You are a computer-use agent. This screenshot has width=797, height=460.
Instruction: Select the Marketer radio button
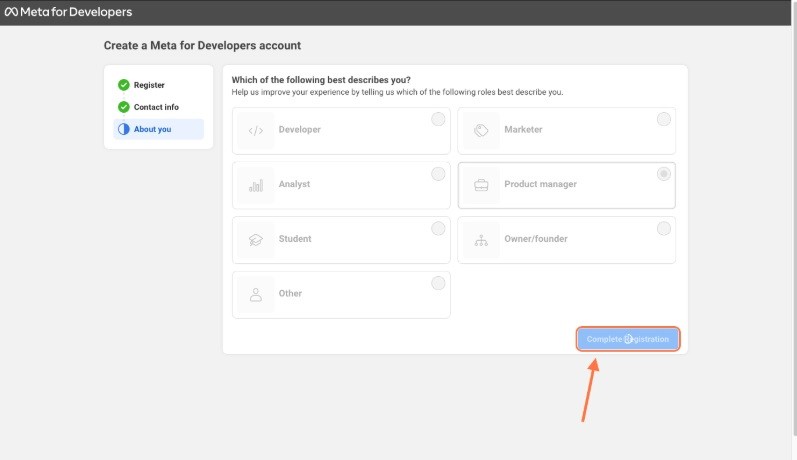663,119
